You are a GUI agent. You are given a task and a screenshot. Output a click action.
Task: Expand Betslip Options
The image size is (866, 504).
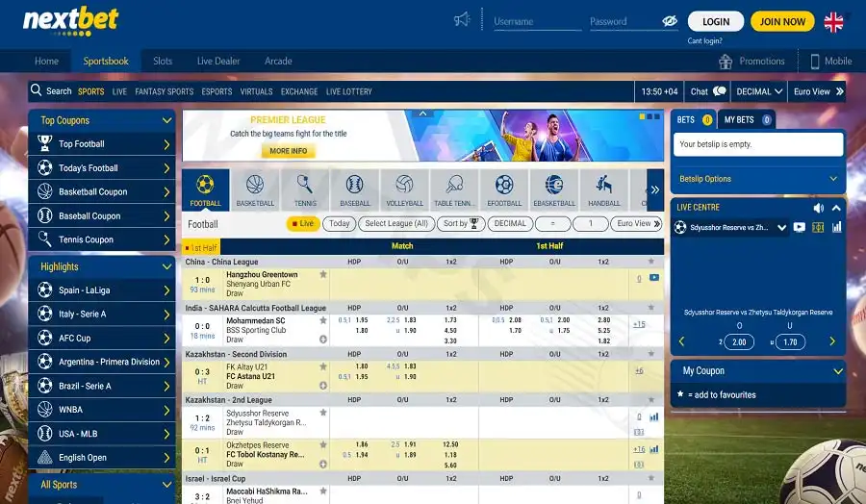[x=833, y=178]
